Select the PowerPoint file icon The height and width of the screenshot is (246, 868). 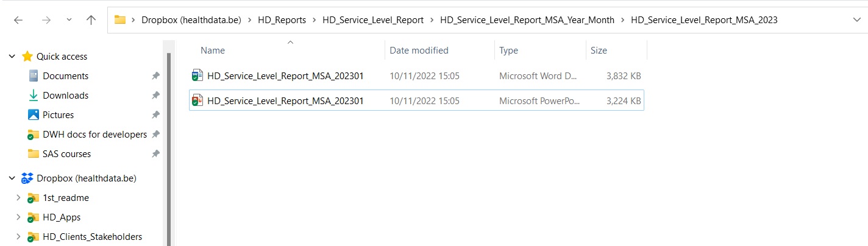pyautogui.click(x=196, y=101)
